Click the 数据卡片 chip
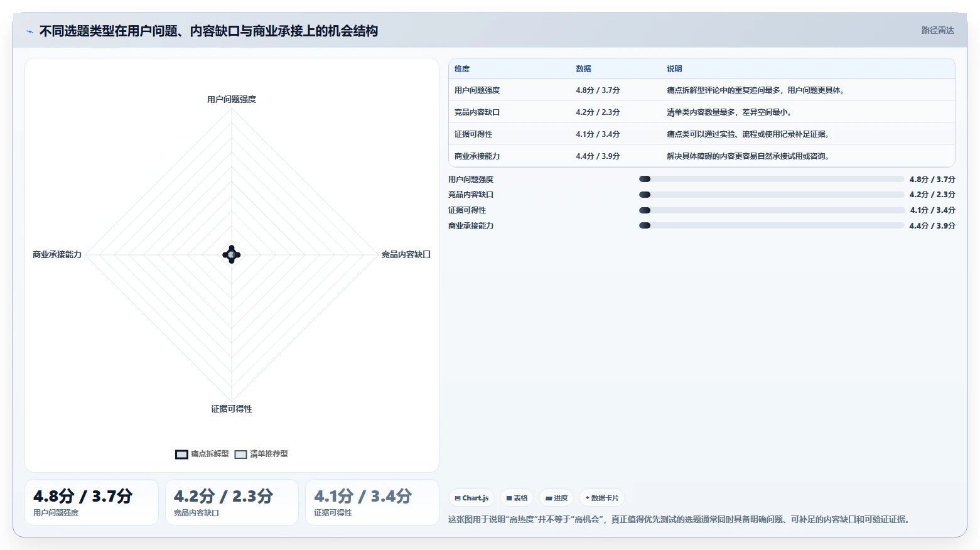The image size is (980, 550). 602,498
